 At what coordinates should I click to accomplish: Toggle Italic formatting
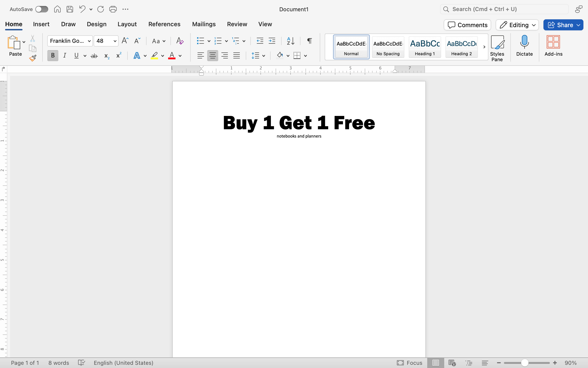click(65, 56)
